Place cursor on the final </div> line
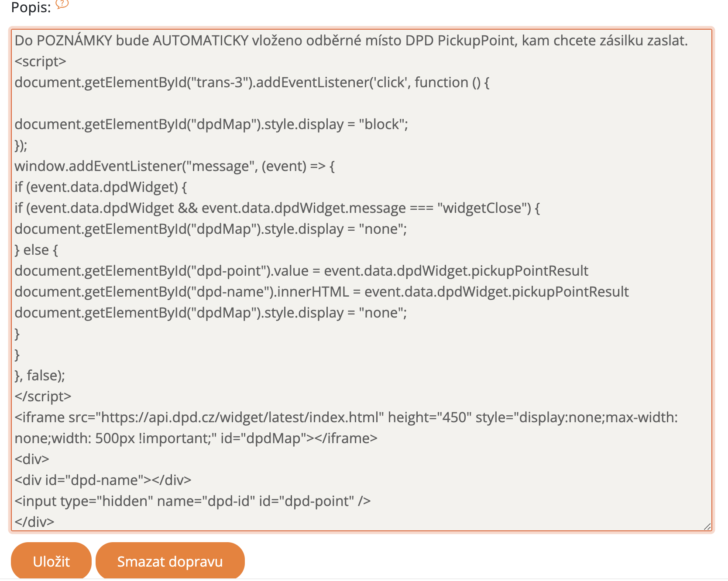The width and height of the screenshot is (728, 581). [34, 522]
